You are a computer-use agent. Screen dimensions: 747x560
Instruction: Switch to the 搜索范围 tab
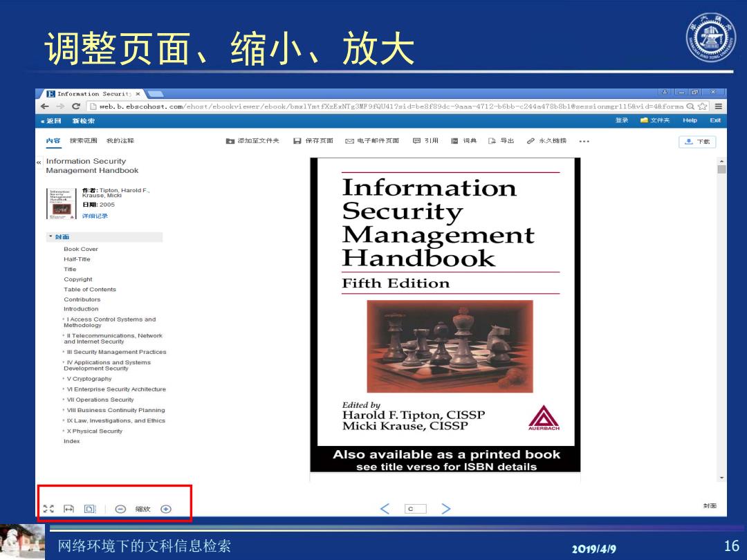[x=84, y=140]
